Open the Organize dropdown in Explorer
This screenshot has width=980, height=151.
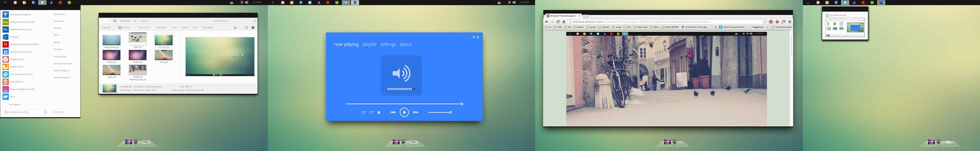[106, 28]
